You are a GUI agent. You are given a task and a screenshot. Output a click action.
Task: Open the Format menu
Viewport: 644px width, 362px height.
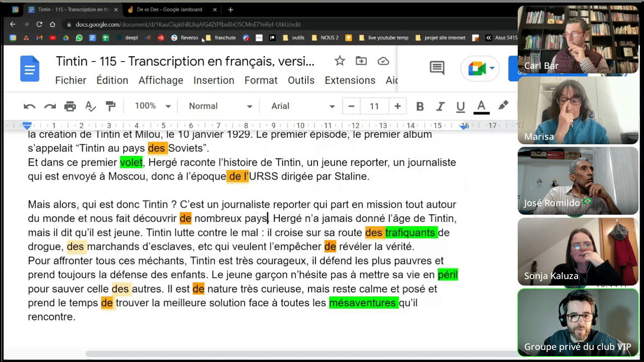click(261, 80)
